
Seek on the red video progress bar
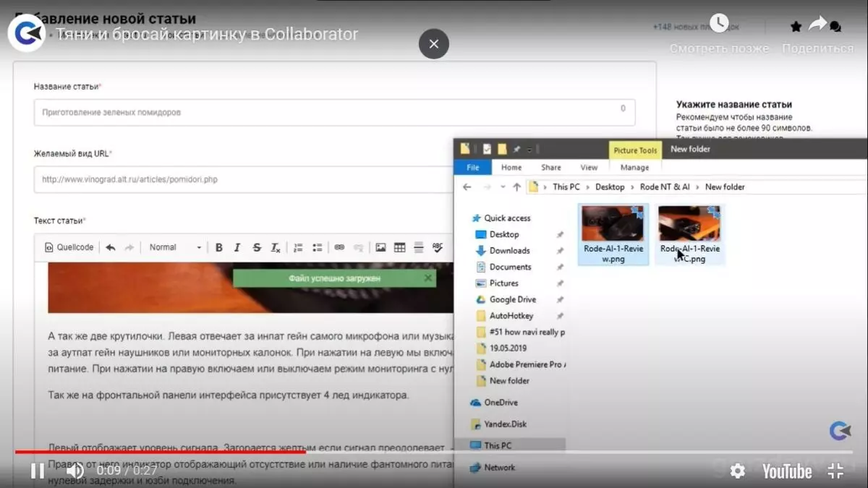click(161, 452)
